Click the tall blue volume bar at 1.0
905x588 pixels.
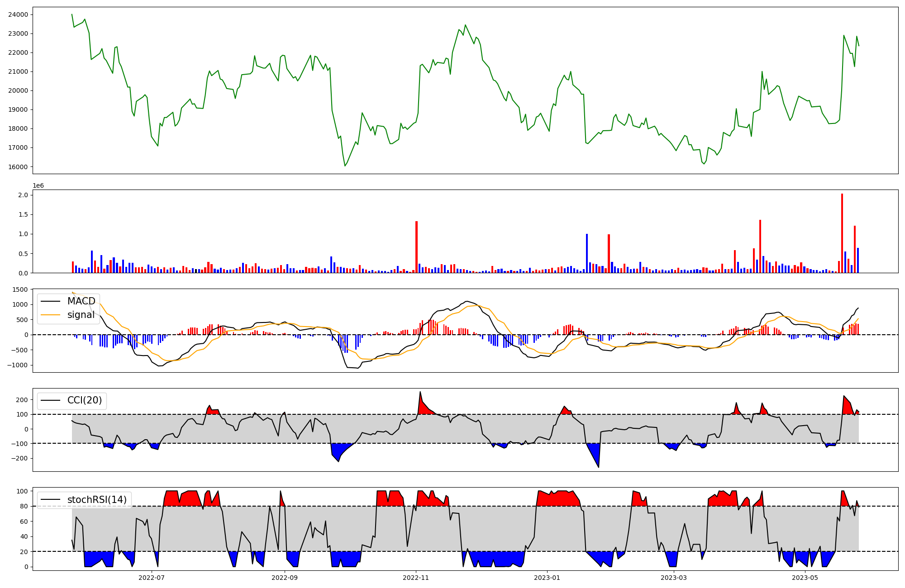click(587, 253)
